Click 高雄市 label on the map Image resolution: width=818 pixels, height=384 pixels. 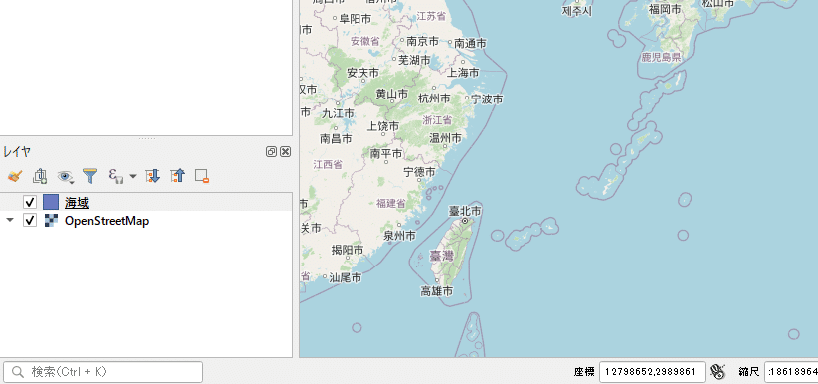tap(437, 291)
